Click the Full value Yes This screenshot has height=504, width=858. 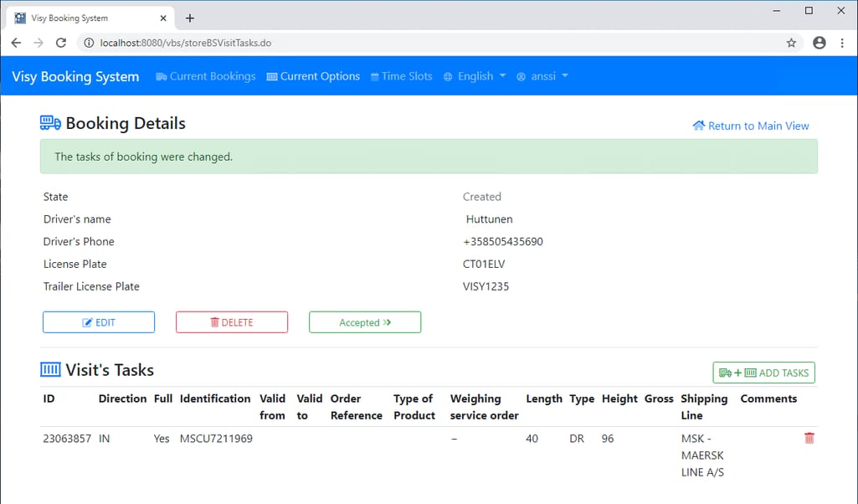pos(162,439)
